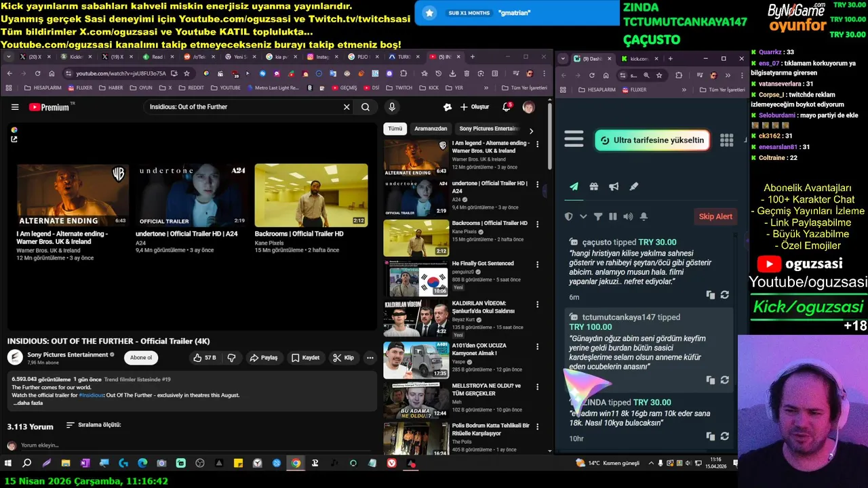
Task: Click the Abone ol subscribe button
Action: 141,358
